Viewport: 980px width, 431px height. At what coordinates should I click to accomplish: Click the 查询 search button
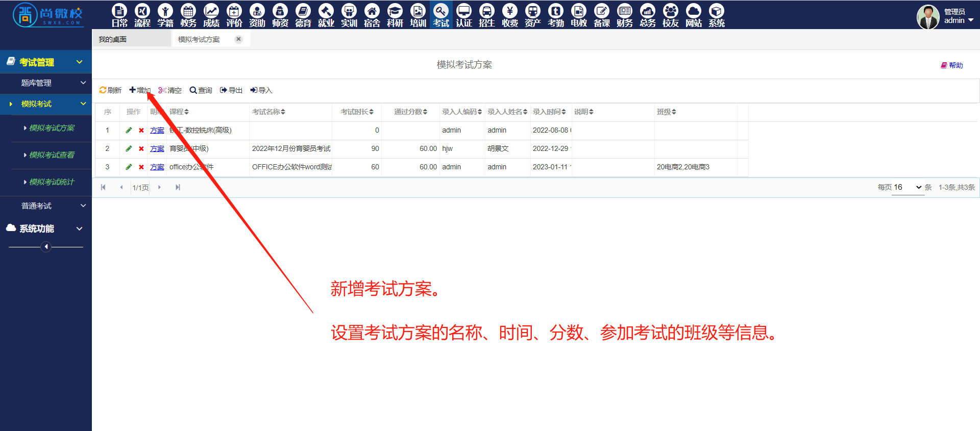click(201, 90)
